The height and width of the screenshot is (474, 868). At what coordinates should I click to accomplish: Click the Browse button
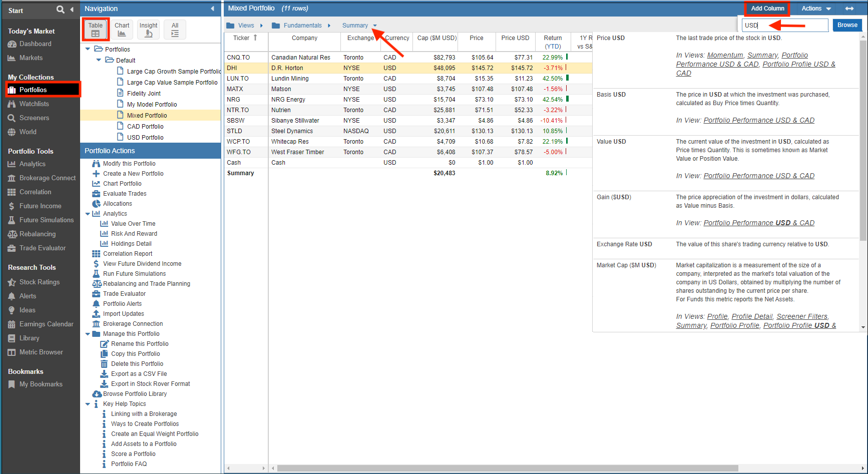847,25
